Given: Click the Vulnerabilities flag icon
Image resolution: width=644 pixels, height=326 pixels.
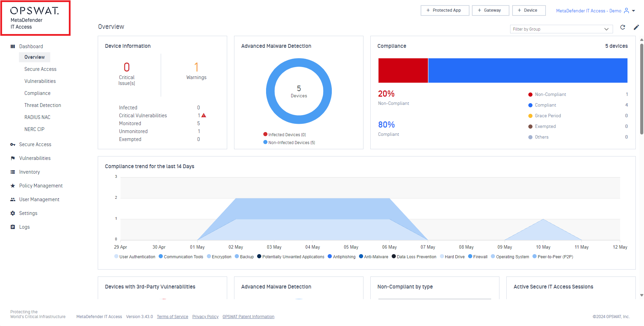Looking at the screenshot, I should (x=13, y=158).
